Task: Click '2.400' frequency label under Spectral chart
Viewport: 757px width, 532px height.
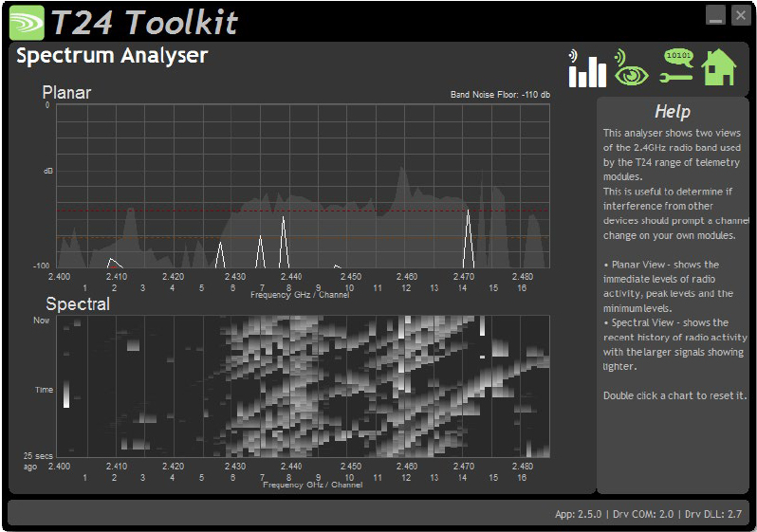Action: pos(59,467)
